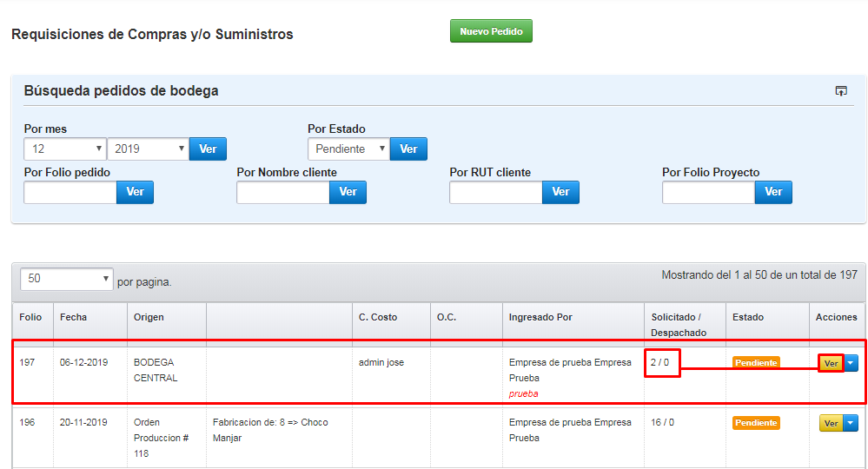Viewport: 868px width, 469px height.
Task: Focus the Por Folio pedido text field
Action: click(x=70, y=193)
